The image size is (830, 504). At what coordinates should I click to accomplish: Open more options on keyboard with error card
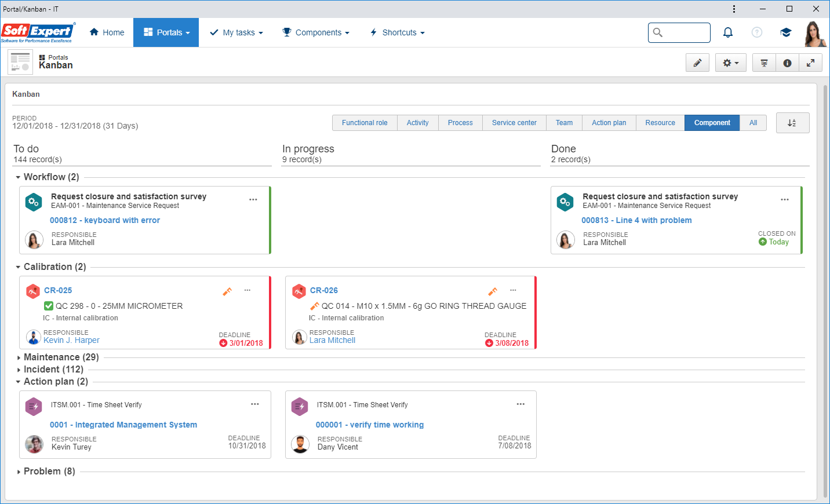click(253, 199)
